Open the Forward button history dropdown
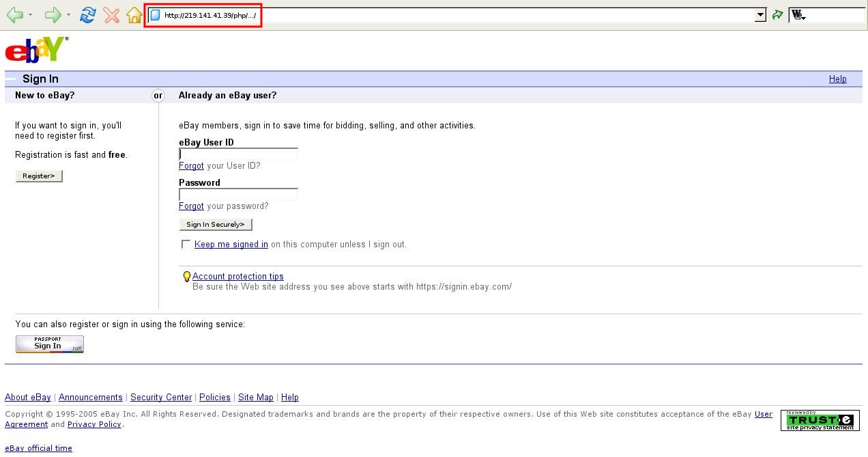The image size is (868, 457). point(68,15)
